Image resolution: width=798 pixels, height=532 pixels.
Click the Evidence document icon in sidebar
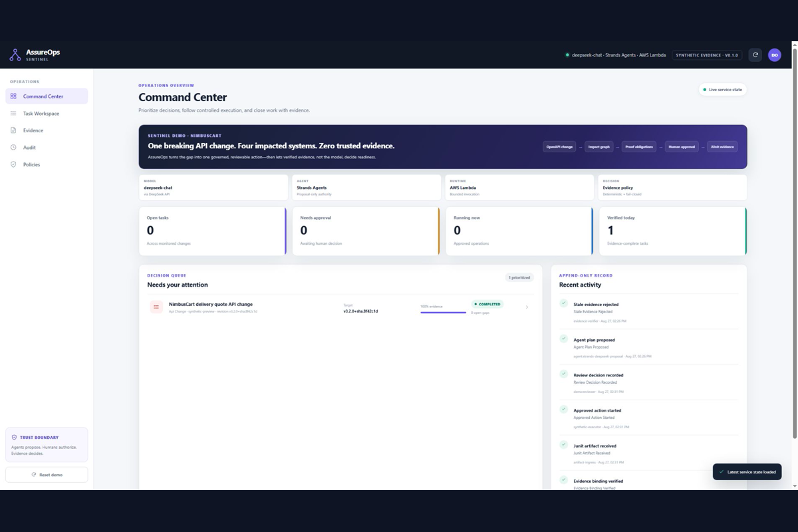[x=13, y=130]
